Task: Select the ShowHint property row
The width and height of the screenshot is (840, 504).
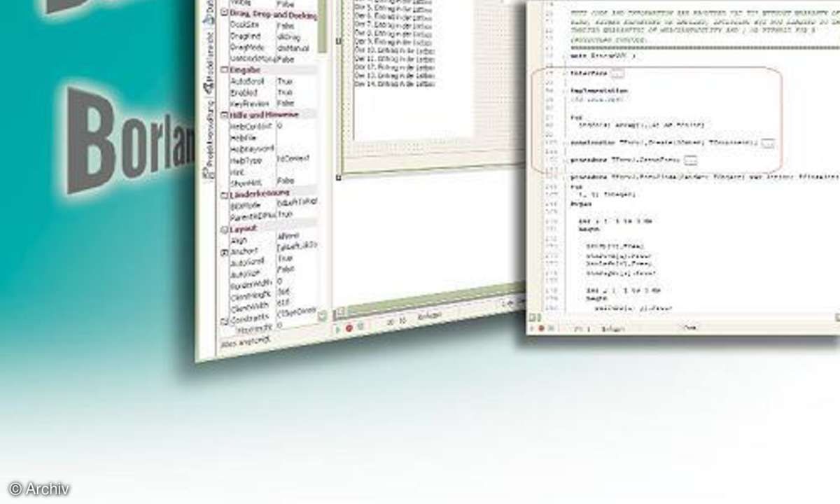Action: (272, 182)
